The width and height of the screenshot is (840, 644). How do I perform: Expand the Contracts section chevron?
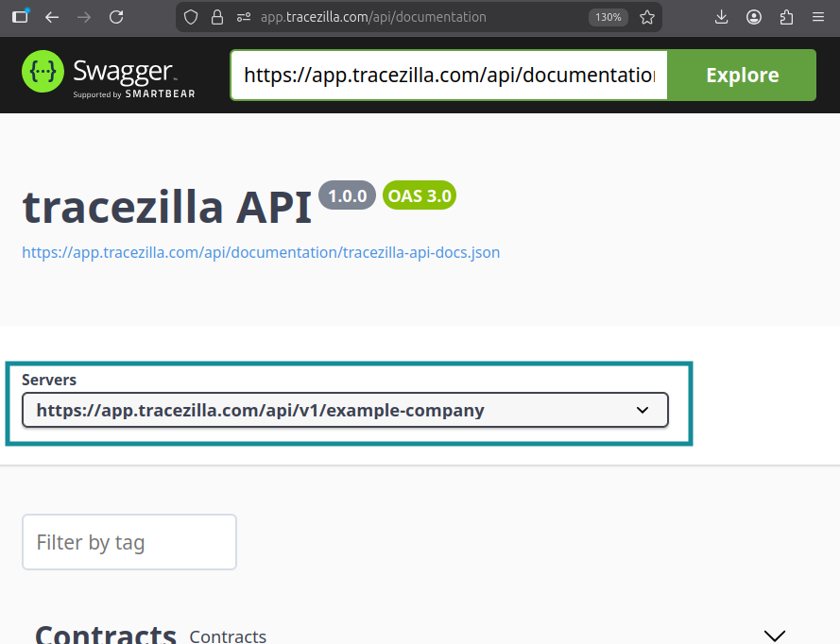(x=774, y=636)
